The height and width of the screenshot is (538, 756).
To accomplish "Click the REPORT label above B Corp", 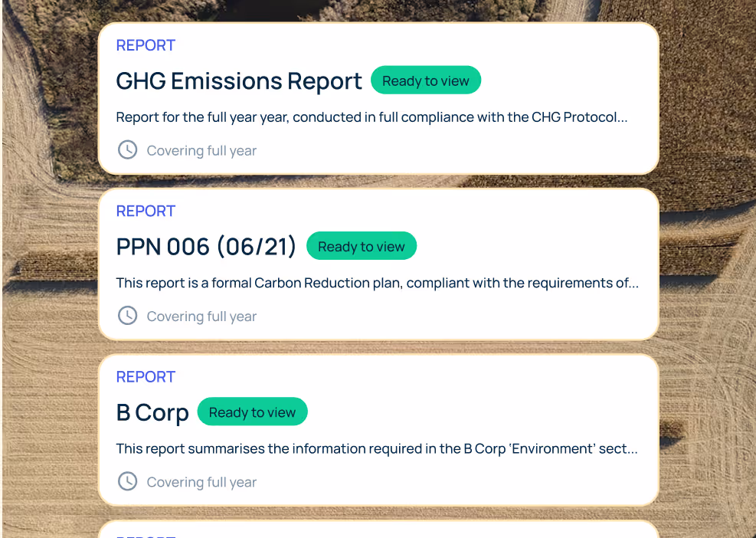I will click(146, 376).
